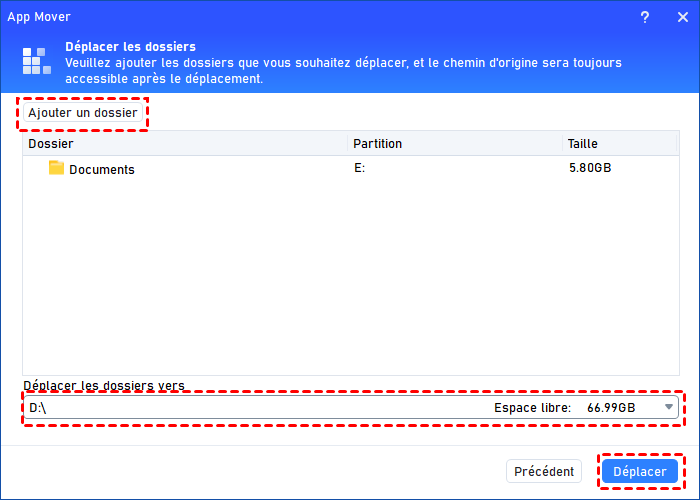Click the "Ajouter un dossier" button
The height and width of the screenshot is (500, 700).
82,114
